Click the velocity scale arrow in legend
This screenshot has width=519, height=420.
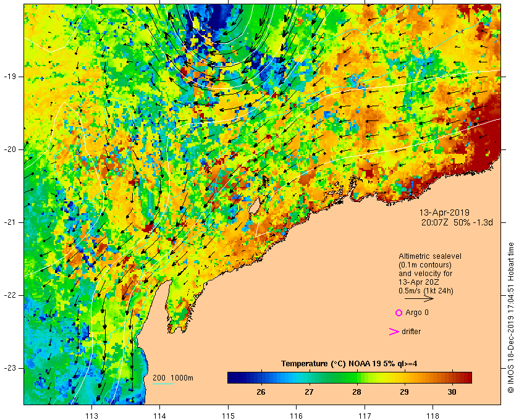(419, 298)
